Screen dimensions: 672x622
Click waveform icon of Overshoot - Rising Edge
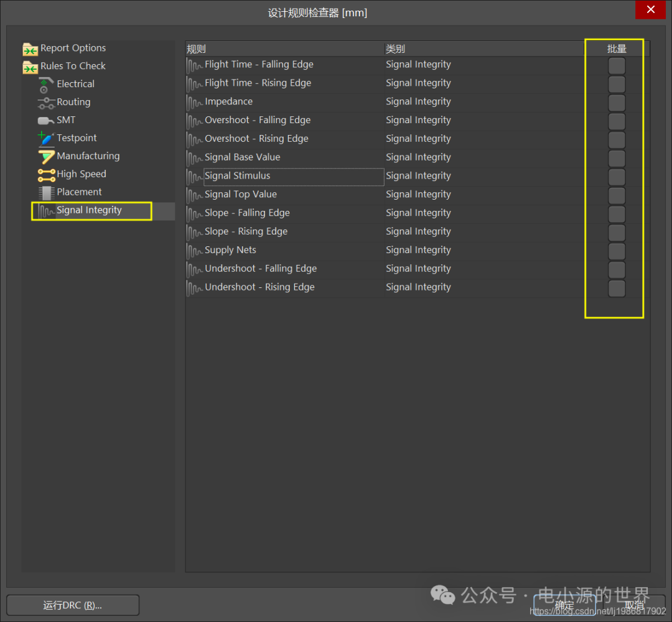point(195,140)
